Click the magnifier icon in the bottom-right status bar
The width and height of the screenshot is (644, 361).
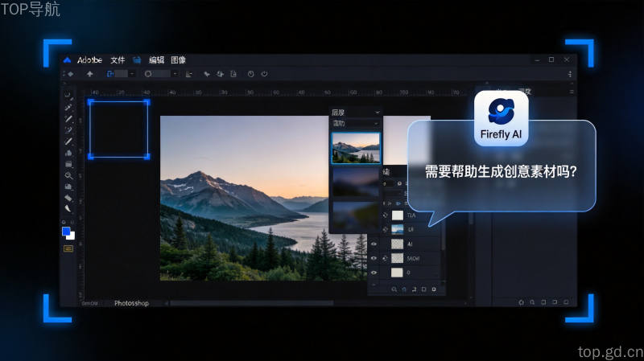coord(532,302)
